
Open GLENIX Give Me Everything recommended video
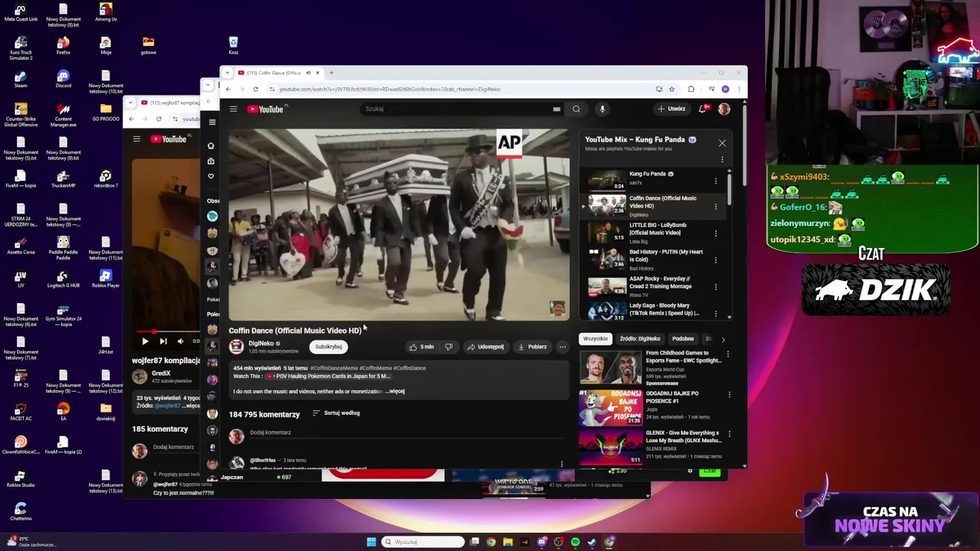pyautogui.click(x=650, y=447)
